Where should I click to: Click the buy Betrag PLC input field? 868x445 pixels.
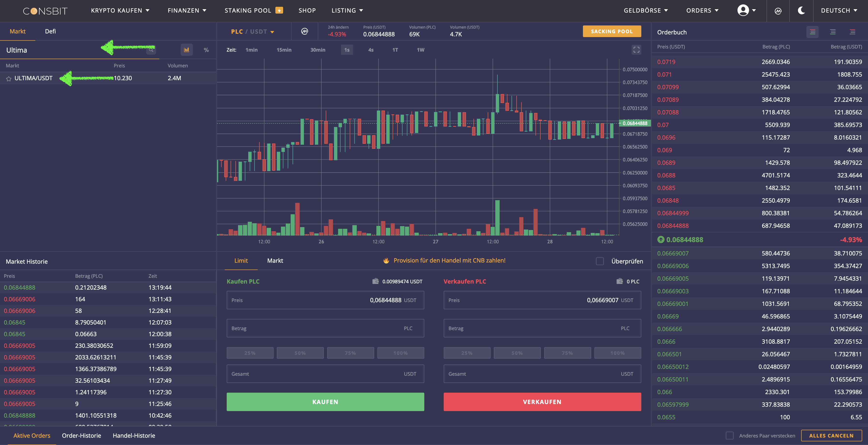[x=325, y=328]
